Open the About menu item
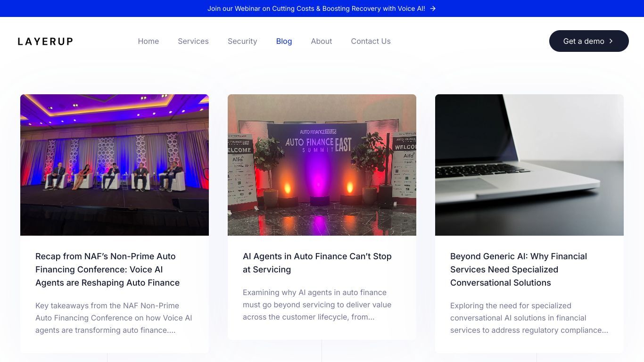 [322, 41]
